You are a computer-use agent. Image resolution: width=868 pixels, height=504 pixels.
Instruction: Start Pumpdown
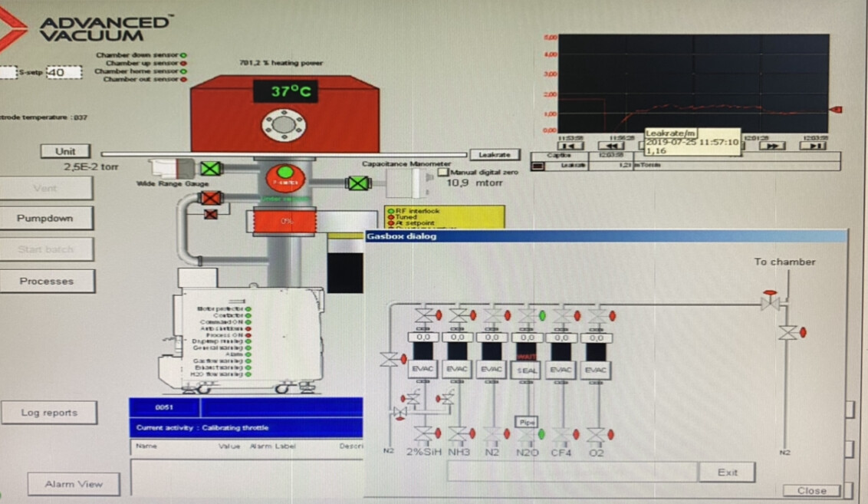[45, 218]
